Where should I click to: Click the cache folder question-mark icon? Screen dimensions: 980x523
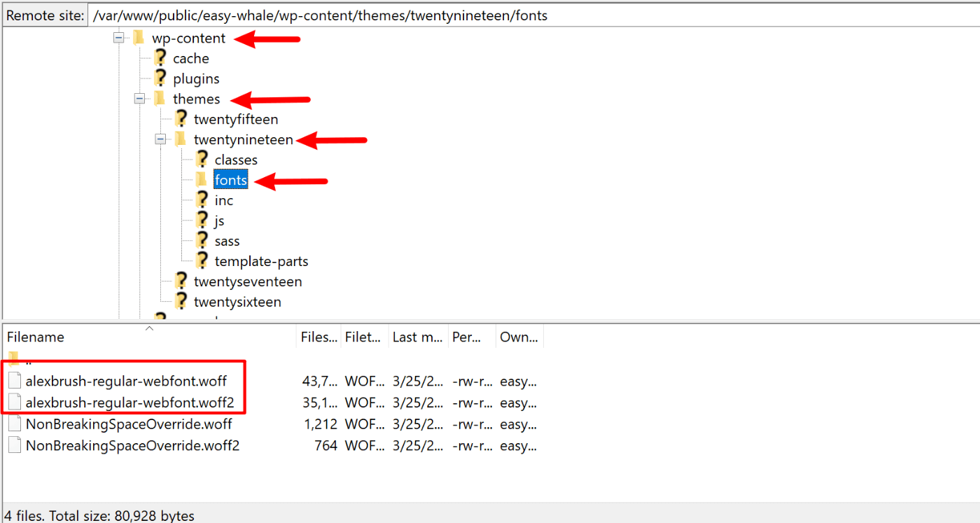point(160,58)
